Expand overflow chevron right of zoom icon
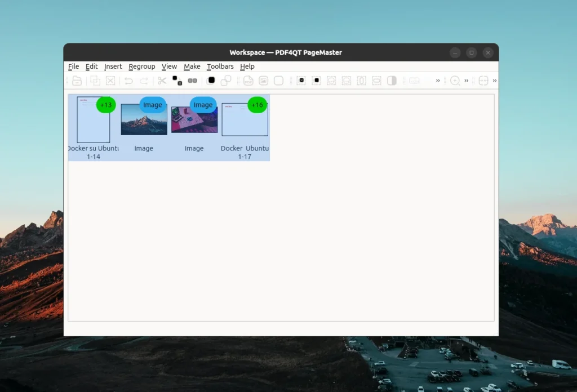 pos(467,81)
